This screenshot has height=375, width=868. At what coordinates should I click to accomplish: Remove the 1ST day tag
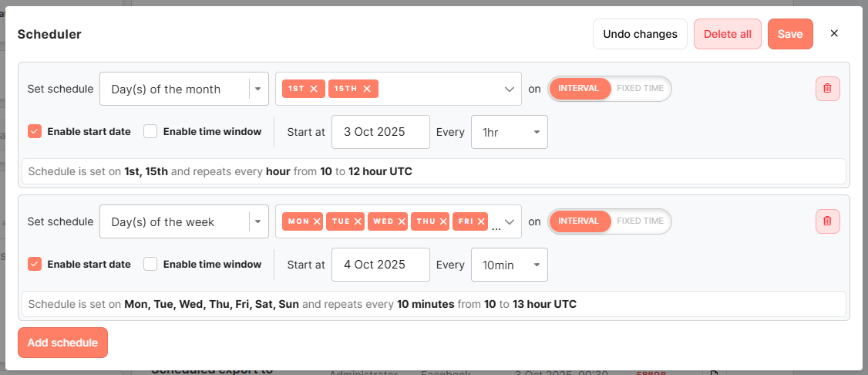pos(314,89)
